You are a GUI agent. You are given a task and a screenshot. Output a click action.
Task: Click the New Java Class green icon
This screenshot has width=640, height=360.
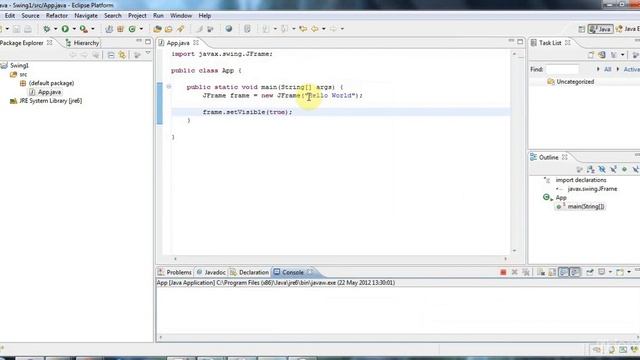click(x=132, y=29)
